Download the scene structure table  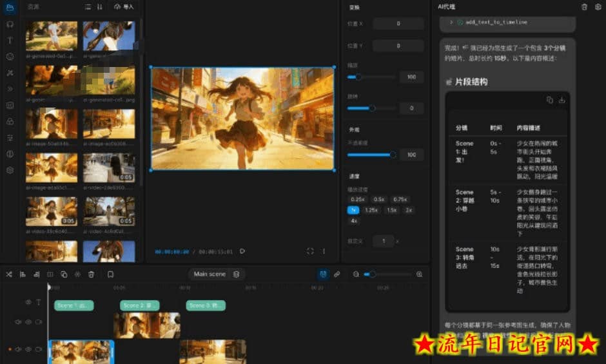pyautogui.click(x=562, y=100)
